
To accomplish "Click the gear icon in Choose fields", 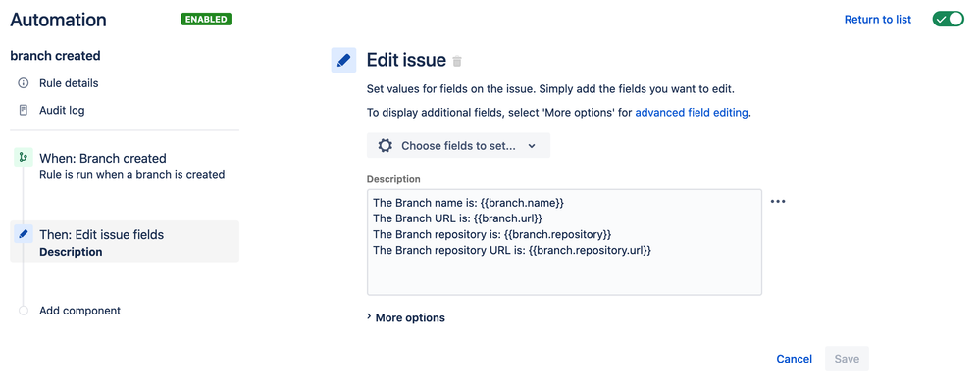I will point(386,145).
